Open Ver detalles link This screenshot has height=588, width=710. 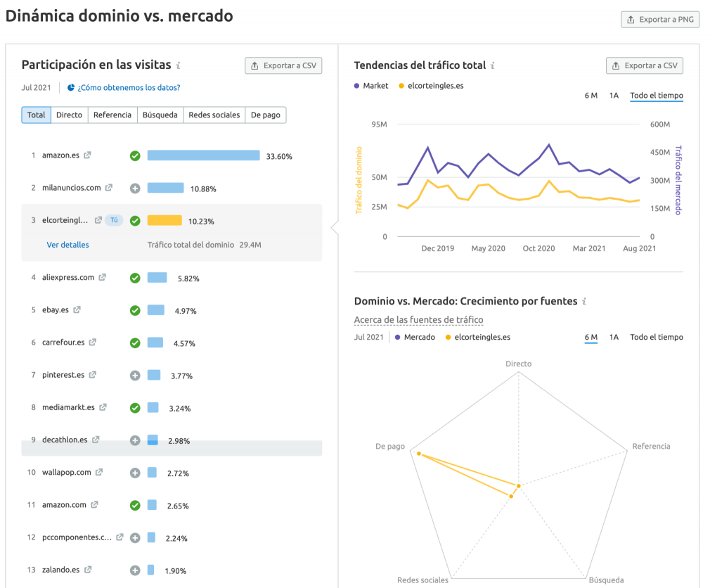[68, 245]
